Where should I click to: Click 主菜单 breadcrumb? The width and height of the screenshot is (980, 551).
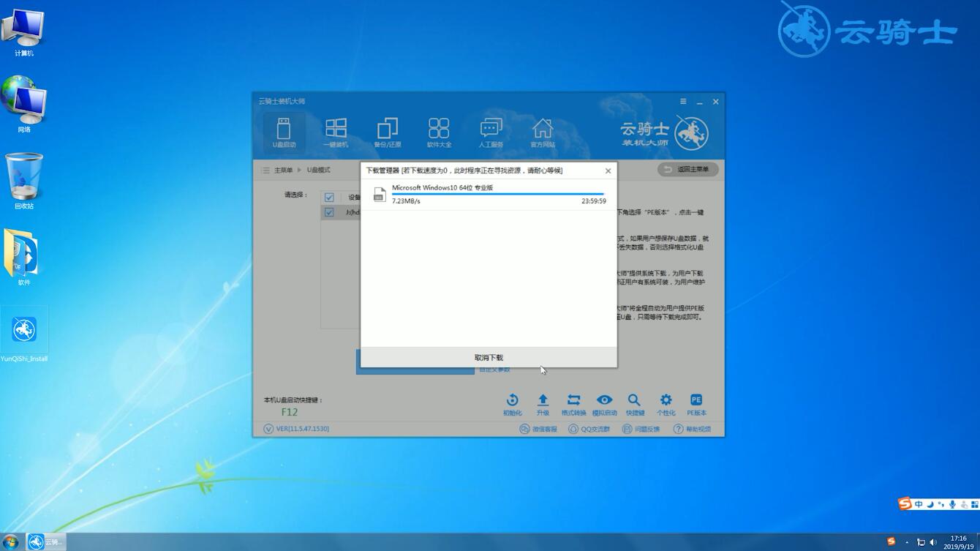click(283, 170)
